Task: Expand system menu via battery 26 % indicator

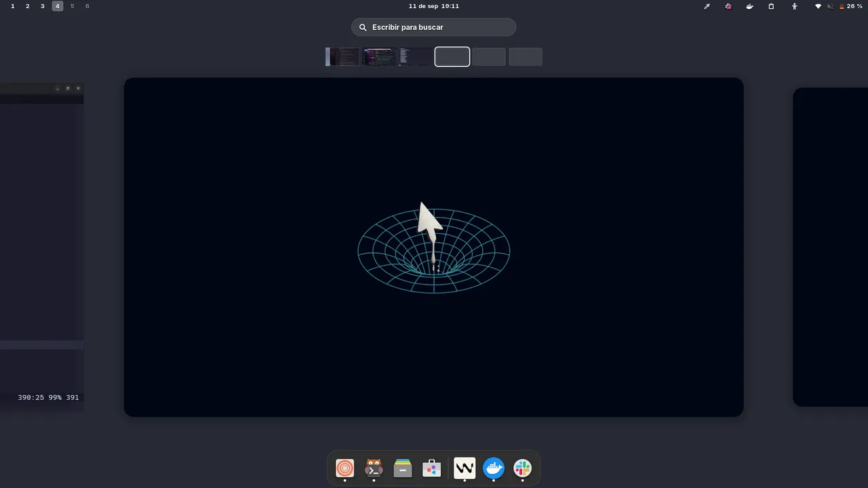Action: click(851, 6)
